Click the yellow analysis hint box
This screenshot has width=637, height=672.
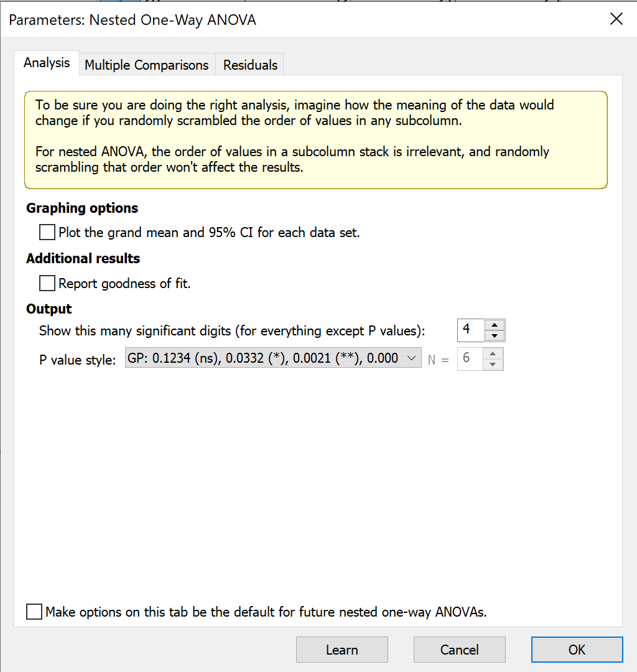pyautogui.click(x=315, y=140)
